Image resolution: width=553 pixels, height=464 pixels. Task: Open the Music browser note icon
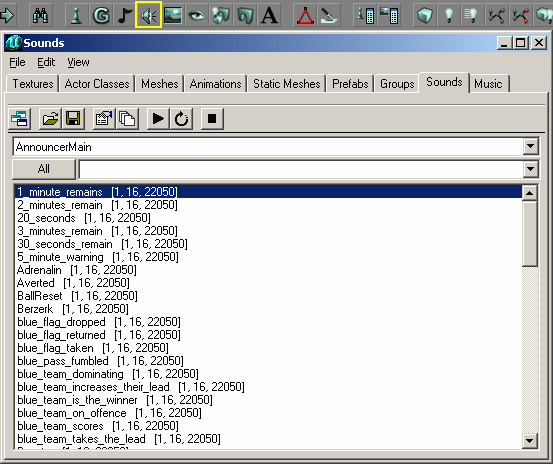pyautogui.click(x=125, y=15)
